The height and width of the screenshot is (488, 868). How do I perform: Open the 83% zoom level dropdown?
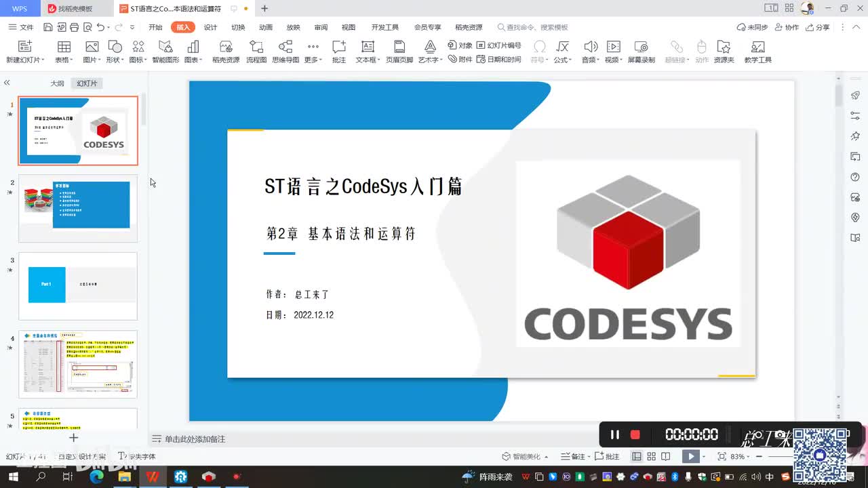[738, 457]
